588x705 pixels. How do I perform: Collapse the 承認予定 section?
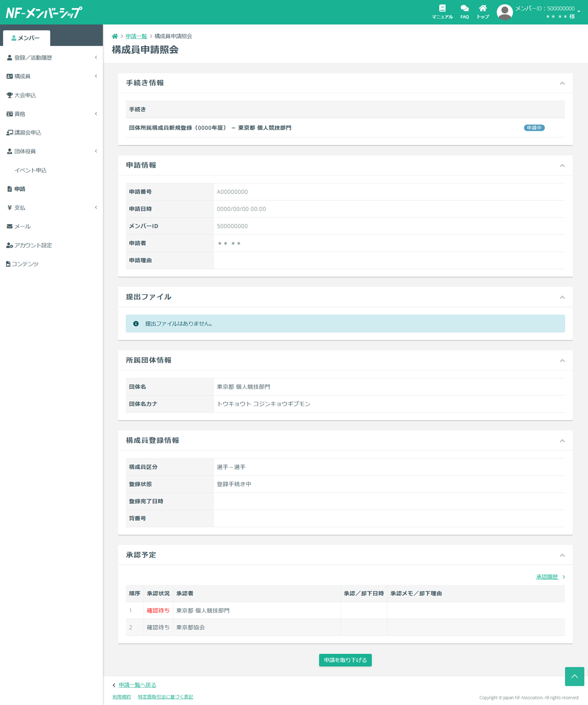click(x=562, y=555)
